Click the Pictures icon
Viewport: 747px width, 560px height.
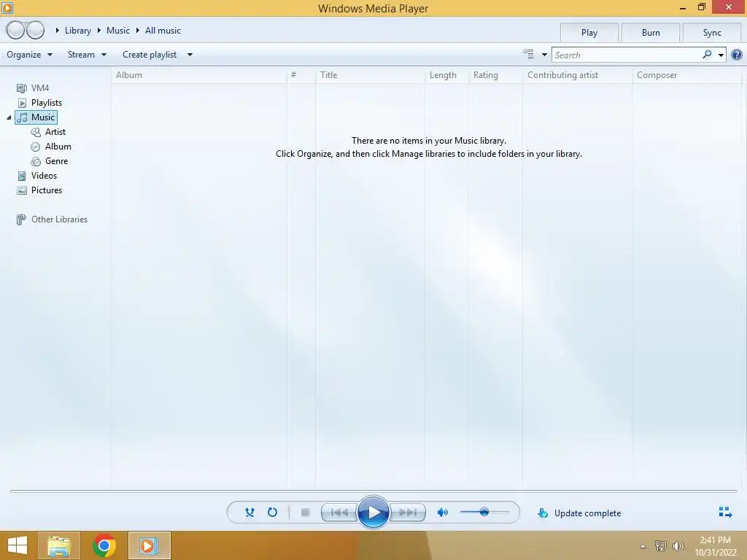21,190
